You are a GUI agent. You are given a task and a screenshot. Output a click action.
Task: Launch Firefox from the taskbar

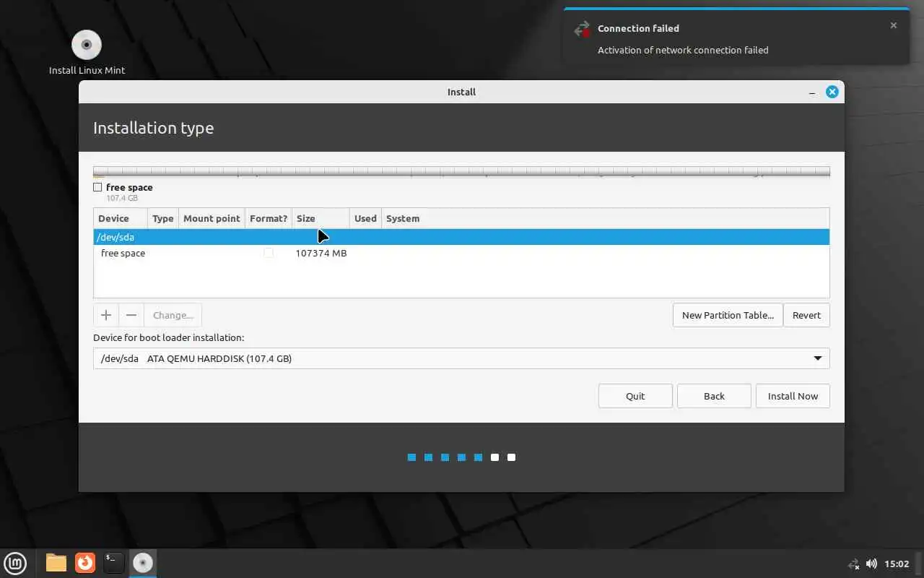coord(85,563)
